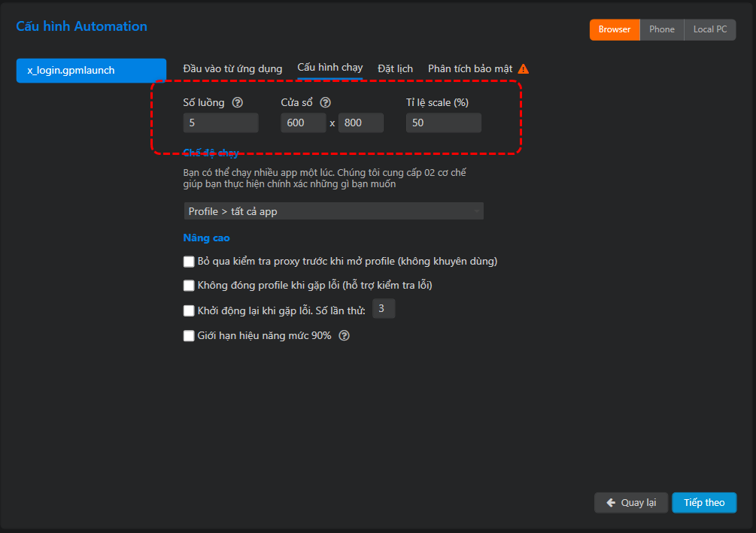Click the Số luồng input field
Image resolution: width=756 pixels, height=533 pixels.
220,123
